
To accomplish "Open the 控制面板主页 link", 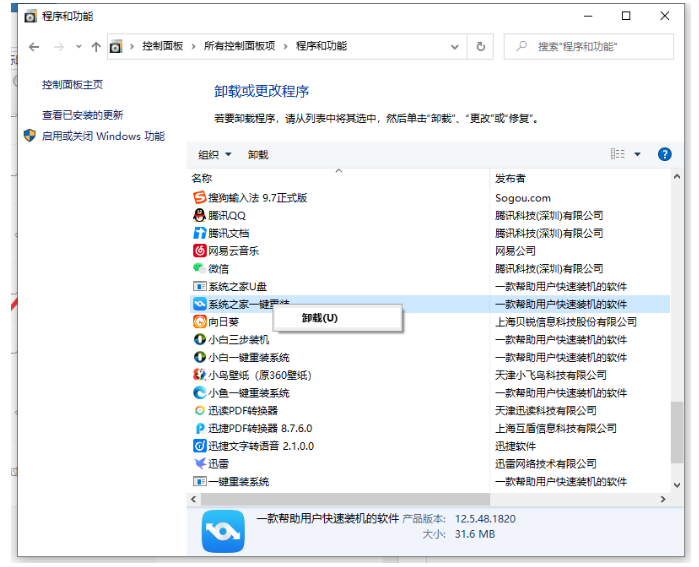I will coord(72,85).
